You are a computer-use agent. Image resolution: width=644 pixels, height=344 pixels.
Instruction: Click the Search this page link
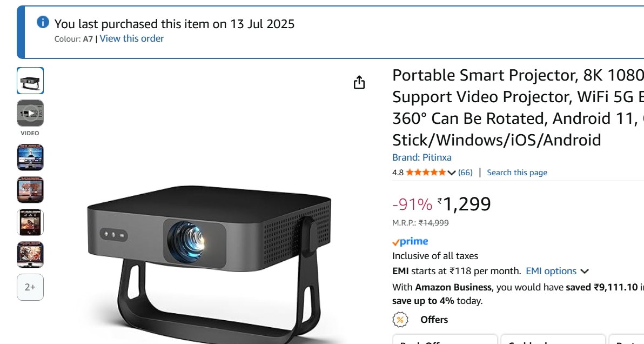(x=516, y=172)
